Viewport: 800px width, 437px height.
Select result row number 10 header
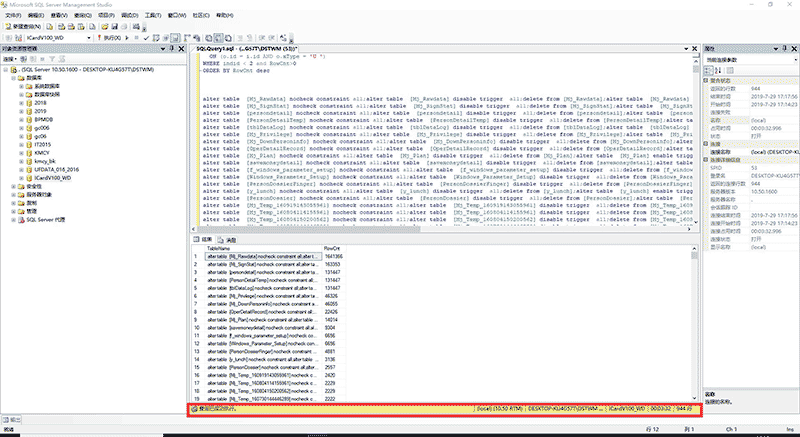pos(196,327)
